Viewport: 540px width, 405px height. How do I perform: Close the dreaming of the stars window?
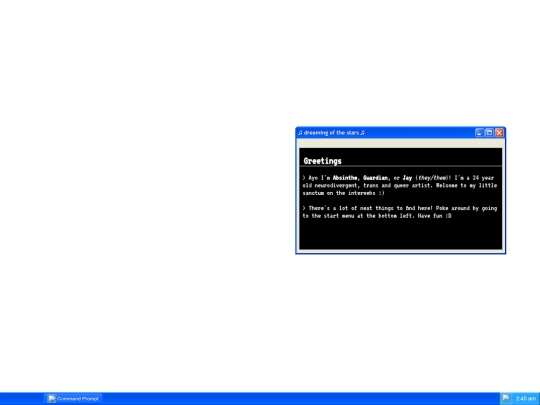click(499, 133)
